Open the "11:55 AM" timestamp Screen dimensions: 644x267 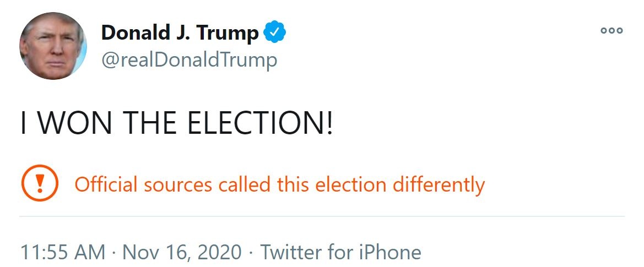[63, 253]
